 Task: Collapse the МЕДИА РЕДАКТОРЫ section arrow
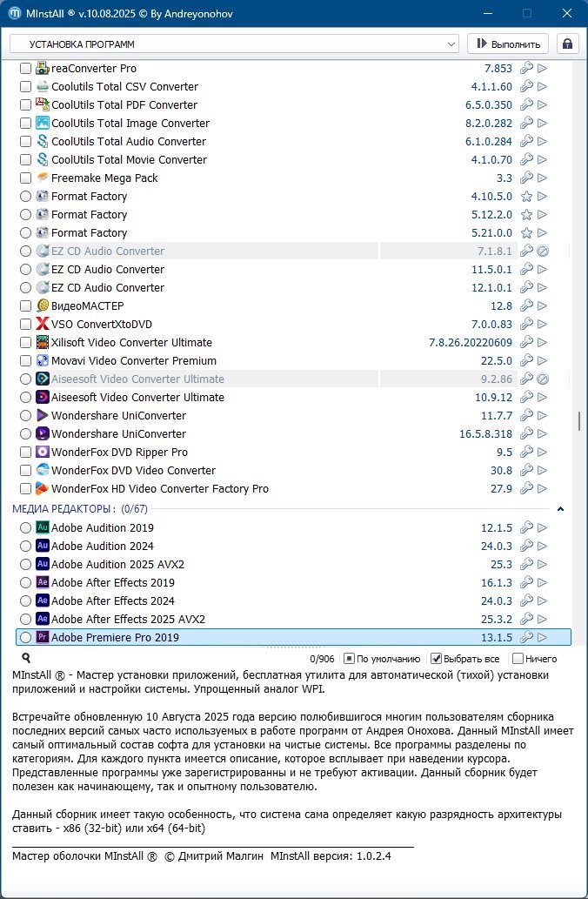coord(560,508)
